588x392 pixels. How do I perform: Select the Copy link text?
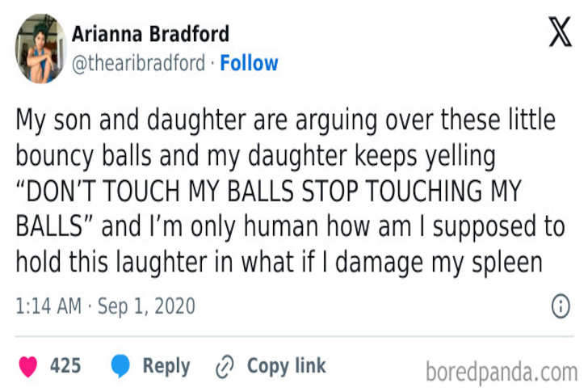click(x=286, y=366)
